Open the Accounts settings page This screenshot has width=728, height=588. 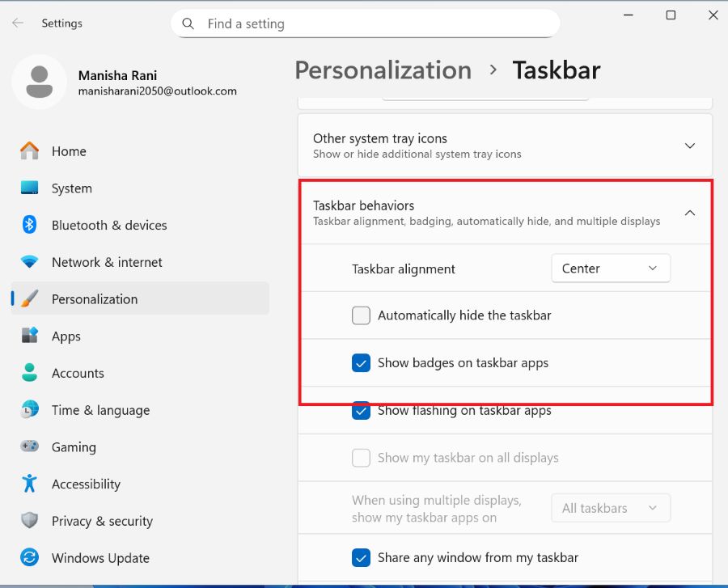pyautogui.click(x=78, y=373)
